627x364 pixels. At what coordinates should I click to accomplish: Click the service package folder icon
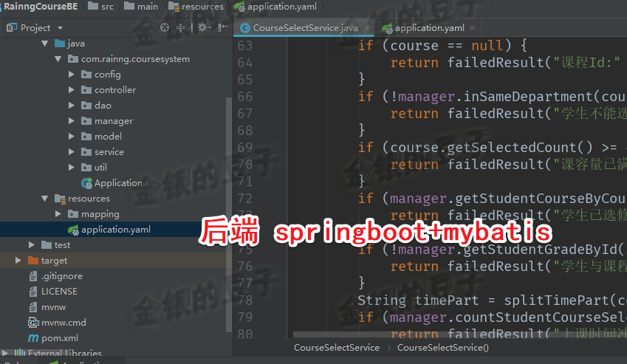click(x=86, y=152)
